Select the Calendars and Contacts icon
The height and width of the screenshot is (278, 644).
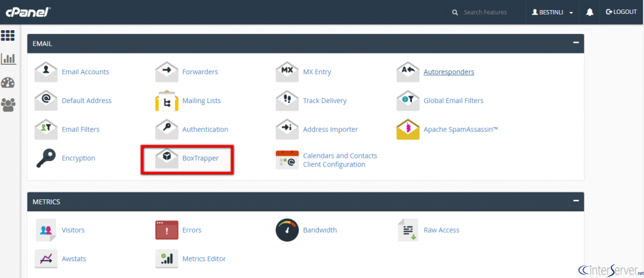pos(287,160)
